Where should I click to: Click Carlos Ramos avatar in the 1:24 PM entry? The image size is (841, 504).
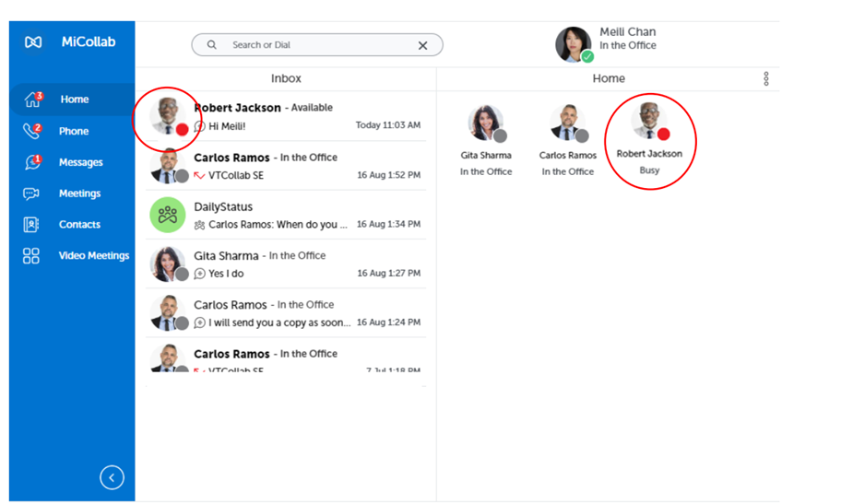(167, 313)
